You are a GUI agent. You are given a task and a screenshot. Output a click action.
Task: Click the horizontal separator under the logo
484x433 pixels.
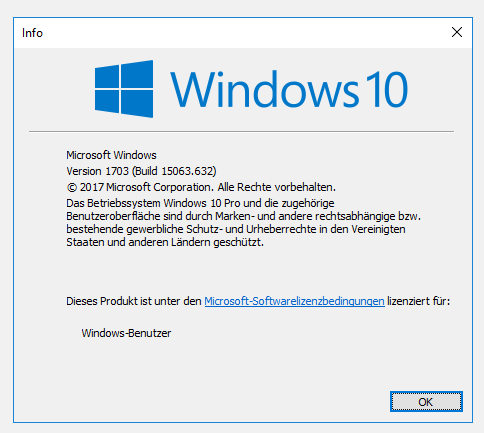pos(241,132)
